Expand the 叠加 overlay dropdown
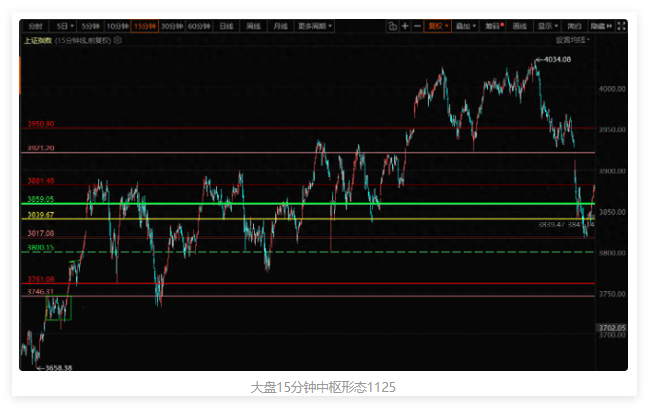This screenshot has height=408, width=649. click(465, 26)
